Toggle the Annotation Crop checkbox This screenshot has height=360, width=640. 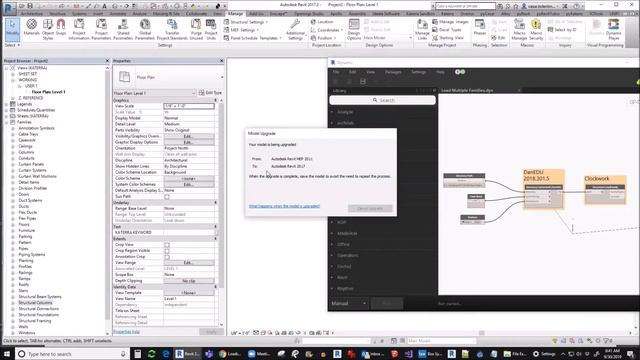pyautogui.click(x=167, y=257)
